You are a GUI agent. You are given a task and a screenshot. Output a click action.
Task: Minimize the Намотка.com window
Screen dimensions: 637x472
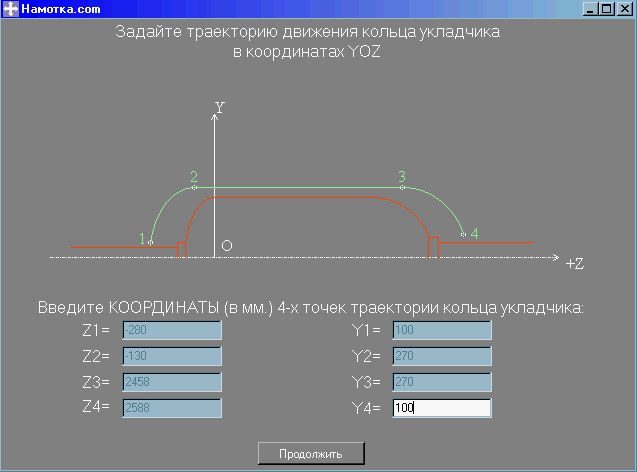coord(590,9)
